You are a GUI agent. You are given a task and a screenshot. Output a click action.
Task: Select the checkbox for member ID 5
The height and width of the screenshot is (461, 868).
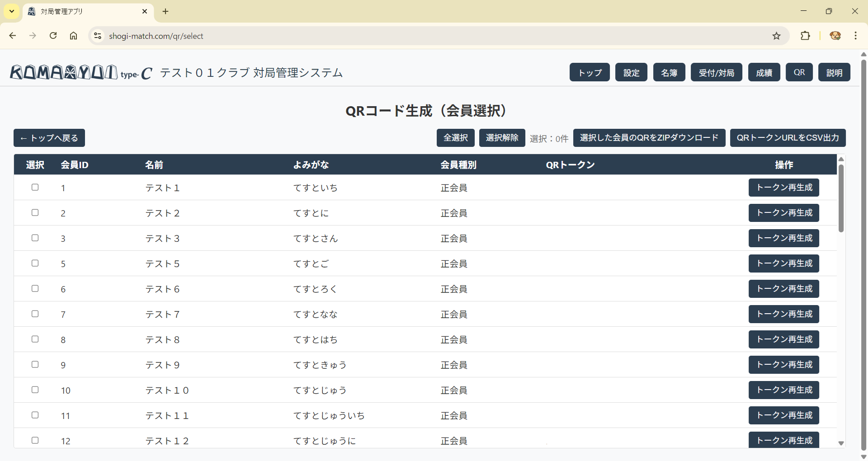(35, 263)
